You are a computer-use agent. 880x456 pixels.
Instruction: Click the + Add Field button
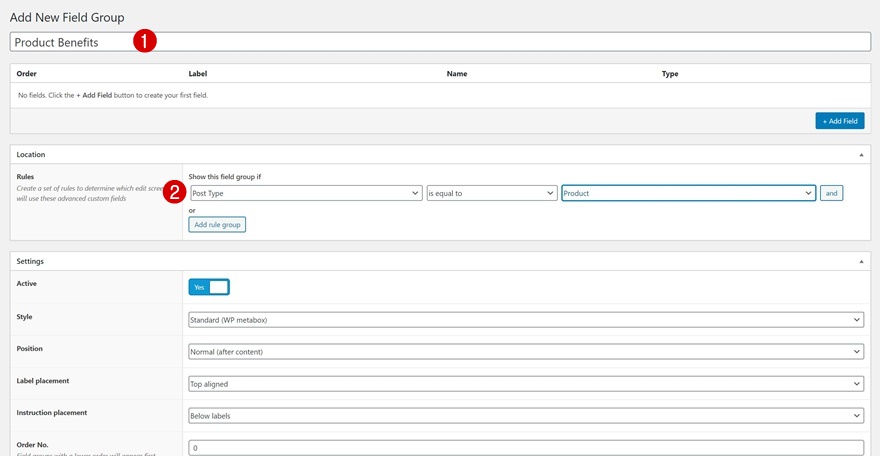(839, 121)
